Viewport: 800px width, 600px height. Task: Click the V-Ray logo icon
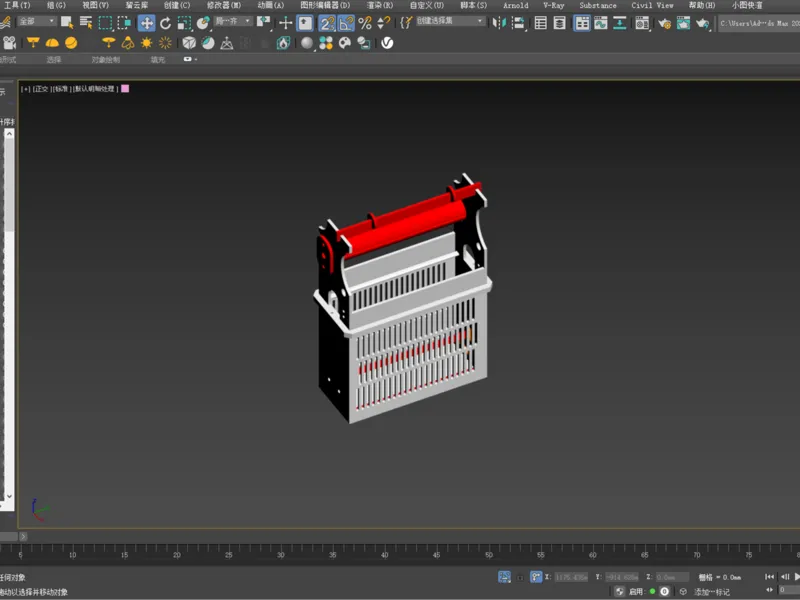tap(387, 43)
